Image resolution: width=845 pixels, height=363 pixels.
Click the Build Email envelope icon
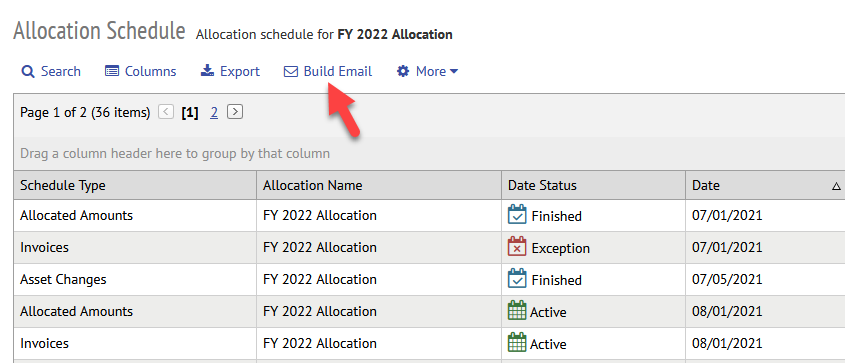(291, 72)
